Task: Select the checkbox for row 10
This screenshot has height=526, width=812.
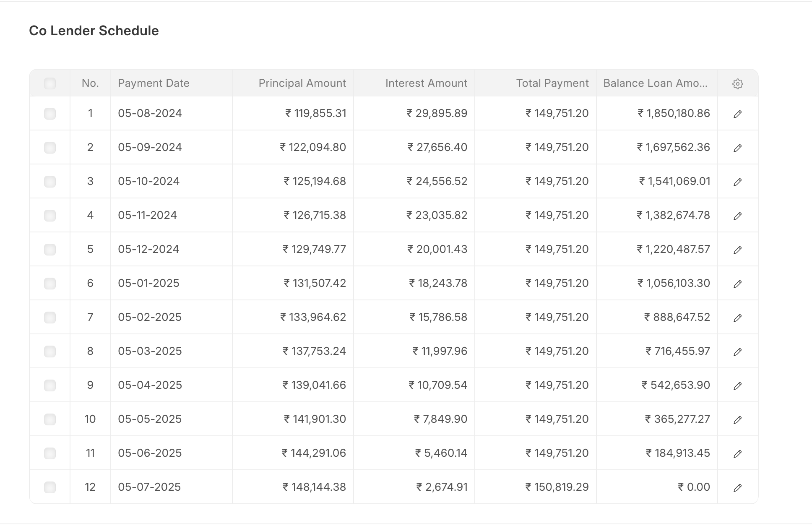Action: (50, 419)
